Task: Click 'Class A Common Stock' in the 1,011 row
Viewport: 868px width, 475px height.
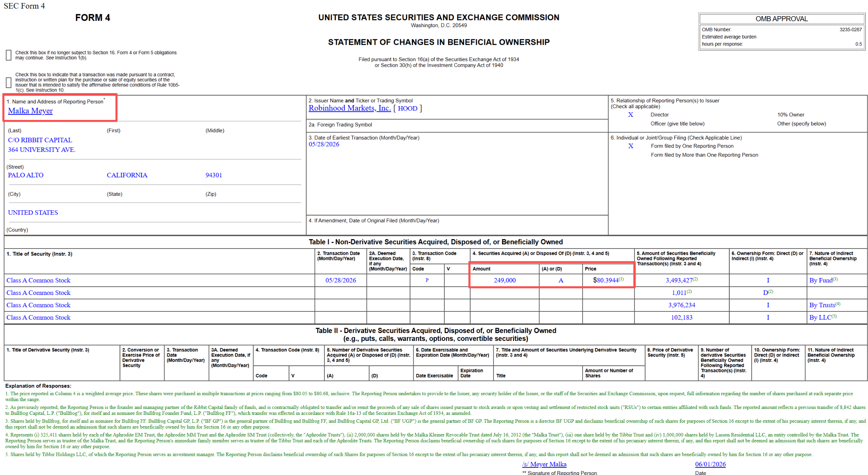Action: tap(39, 293)
